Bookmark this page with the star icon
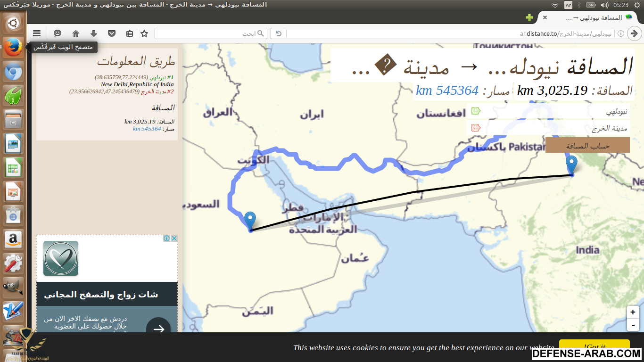 (144, 33)
